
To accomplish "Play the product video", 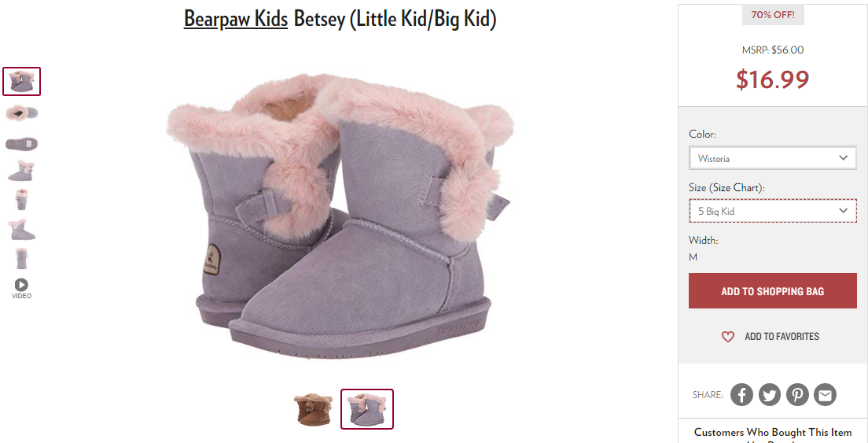I will tap(21, 289).
